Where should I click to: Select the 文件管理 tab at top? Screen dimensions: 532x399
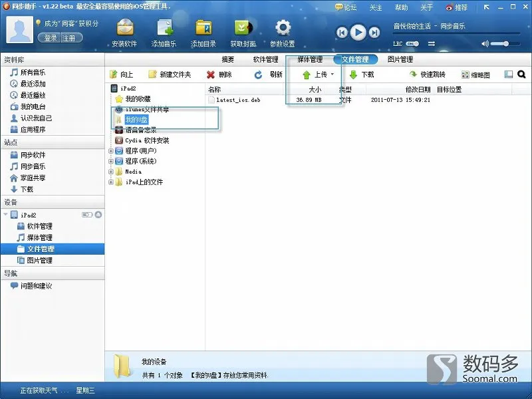click(355, 59)
